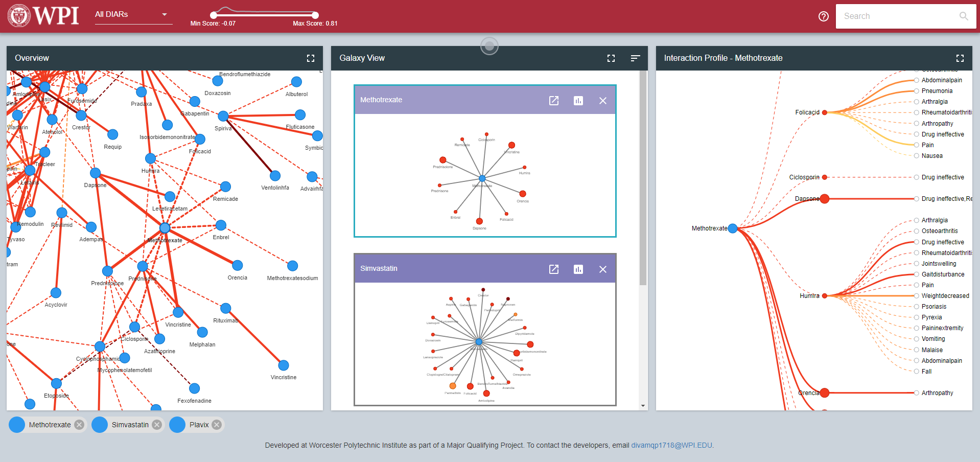Show the Simvastatin card bar chart icon
This screenshot has width=980, height=462.
578,269
